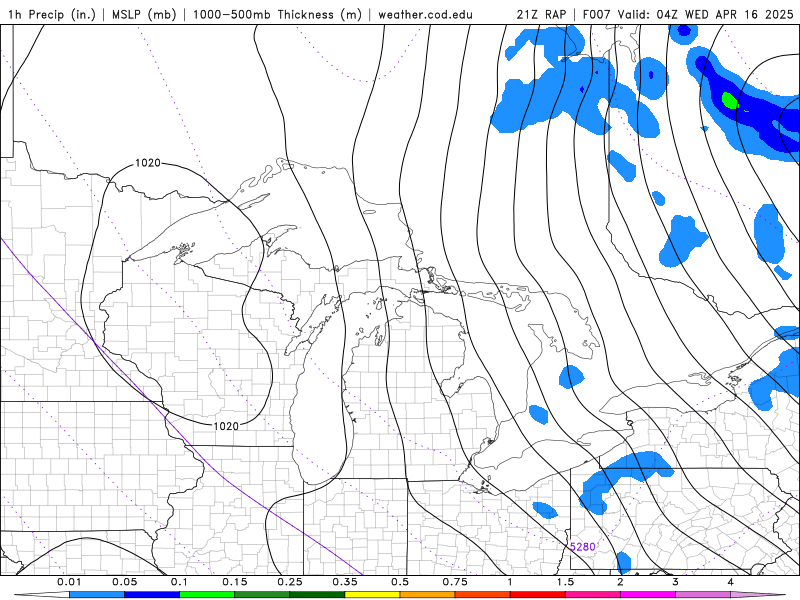The width and height of the screenshot is (800, 600).
Task: Select the yellow 0.35–0.5 colorbar segment
Action: (x=372, y=595)
